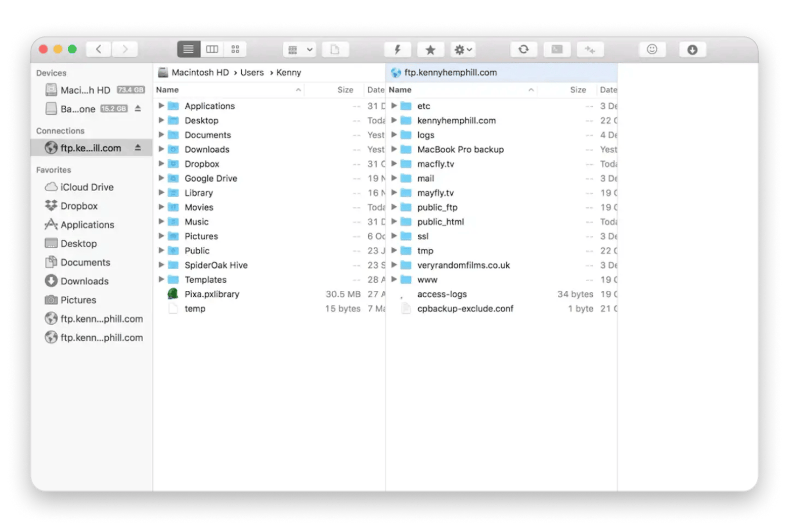Switch to icon grid view mode

pyautogui.click(x=235, y=50)
